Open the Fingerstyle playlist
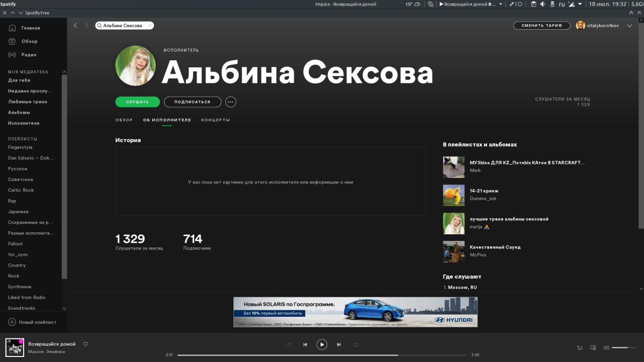 [20, 147]
